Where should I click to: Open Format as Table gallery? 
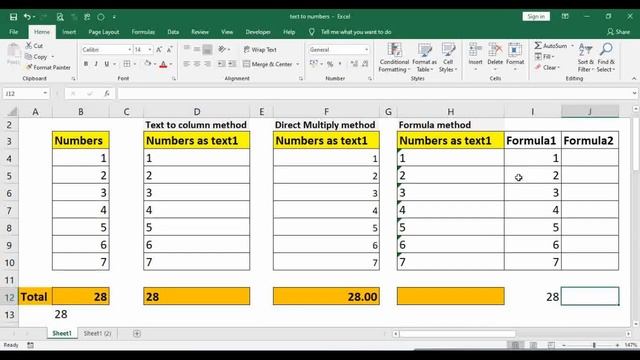(424, 58)
